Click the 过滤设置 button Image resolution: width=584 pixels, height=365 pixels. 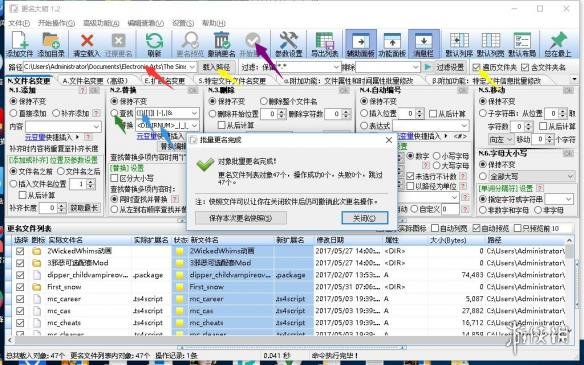pyautogui.click(x=450, y=67)
